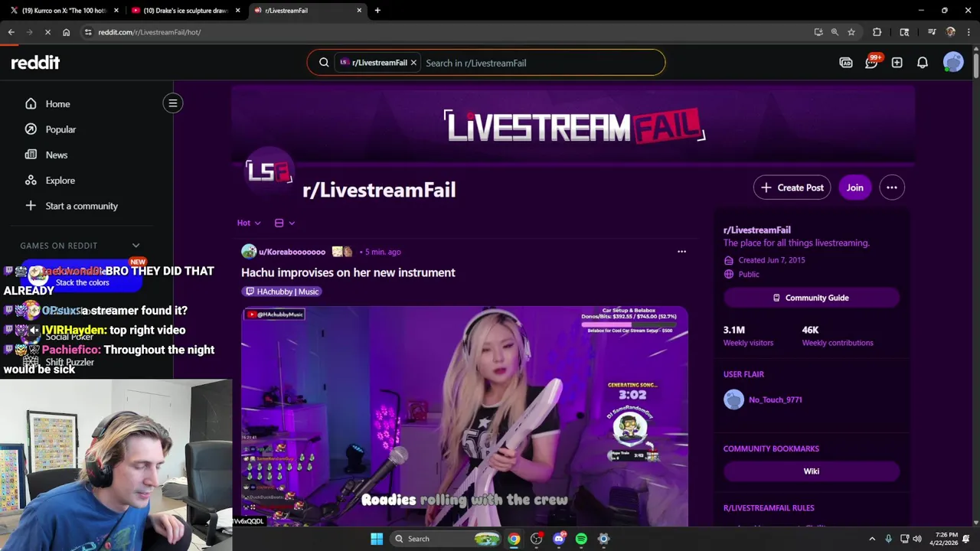
Task: Open the user avatar menu in Reddit header
Action: coord(953,63)
